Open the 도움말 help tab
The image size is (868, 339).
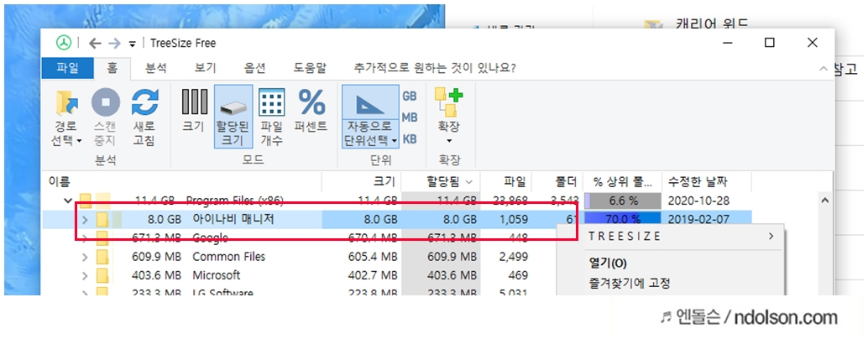(310, 68)
